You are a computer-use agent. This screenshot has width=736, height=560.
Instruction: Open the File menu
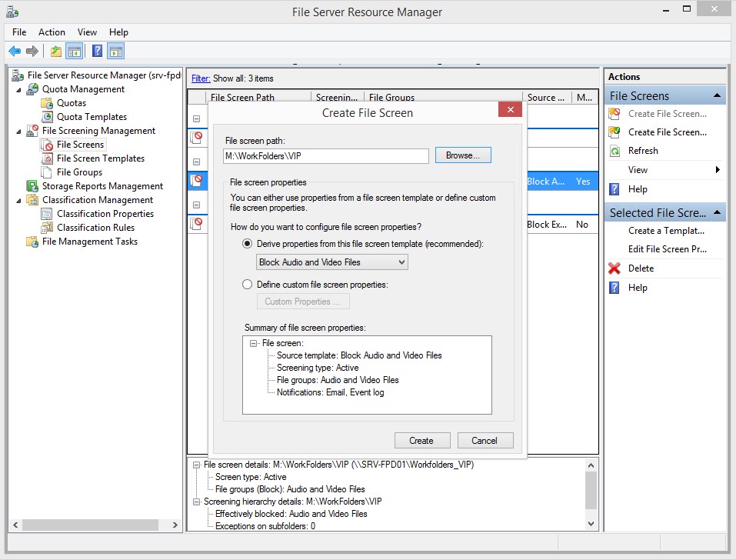[x=18, y=32]
